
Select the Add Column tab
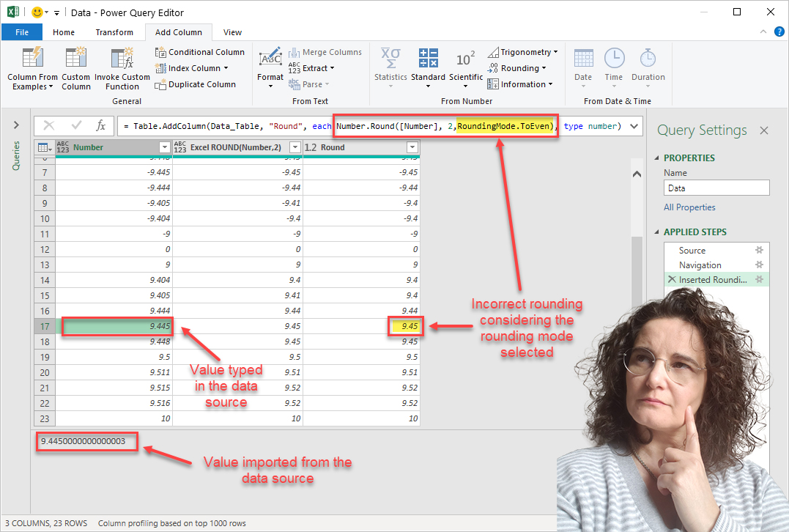coord(179,32)
